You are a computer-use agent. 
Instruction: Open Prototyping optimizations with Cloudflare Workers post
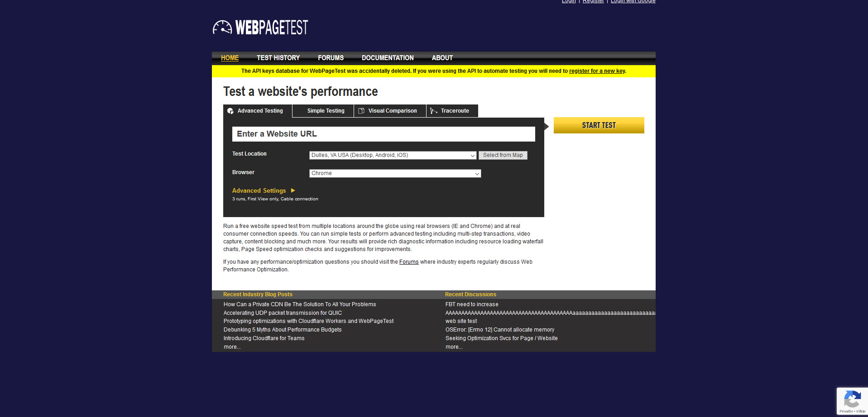pos(308,321)
